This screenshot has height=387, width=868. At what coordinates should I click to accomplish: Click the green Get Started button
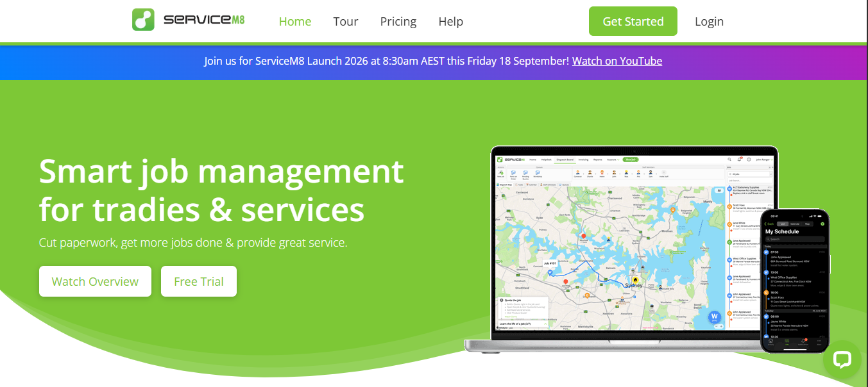coord(633,21)
